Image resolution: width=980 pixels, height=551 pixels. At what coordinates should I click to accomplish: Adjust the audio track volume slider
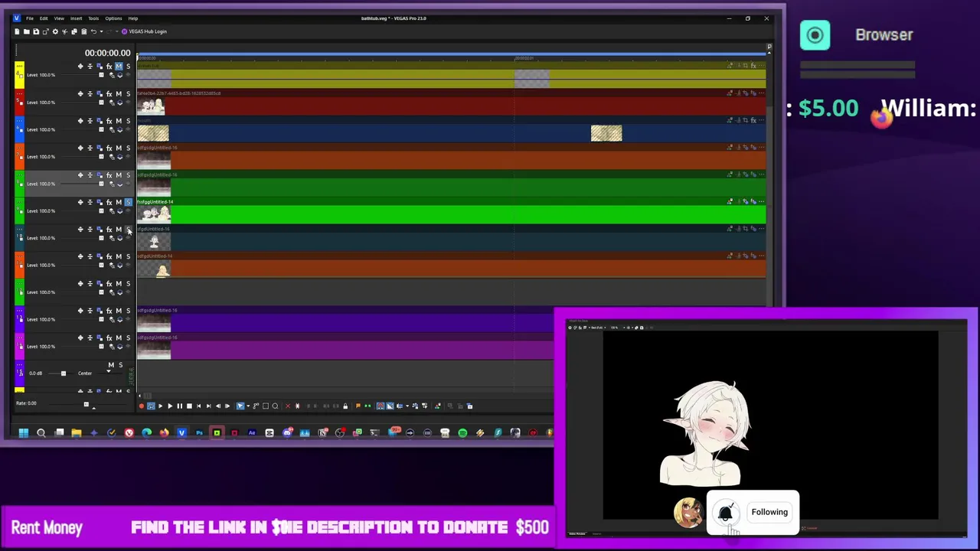[x=64, y=373]
